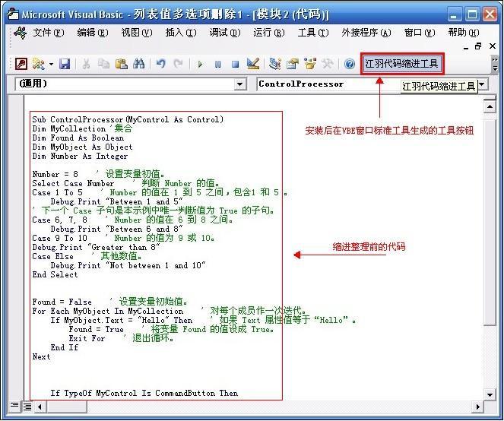Image resolution: width=504 pixels, height=421 pixels.
Task: Click the Copy icon in toolbar
Action: point(103,64)
